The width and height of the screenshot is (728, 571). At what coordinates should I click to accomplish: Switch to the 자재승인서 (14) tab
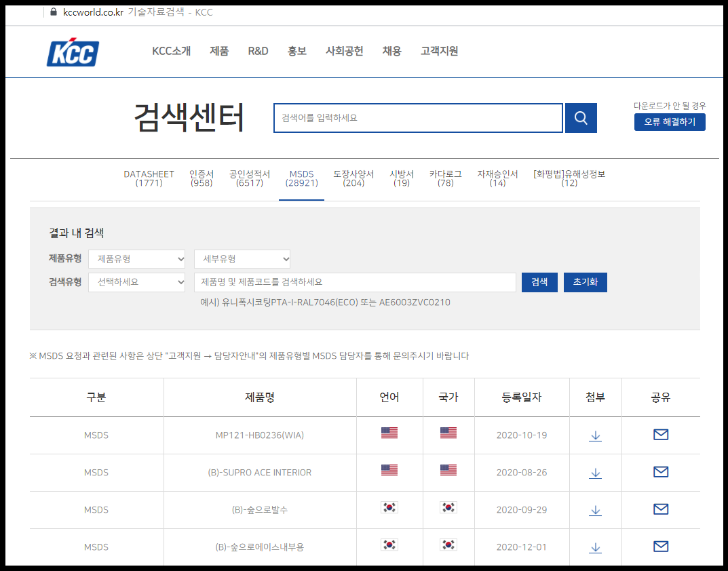click(497, 178)
